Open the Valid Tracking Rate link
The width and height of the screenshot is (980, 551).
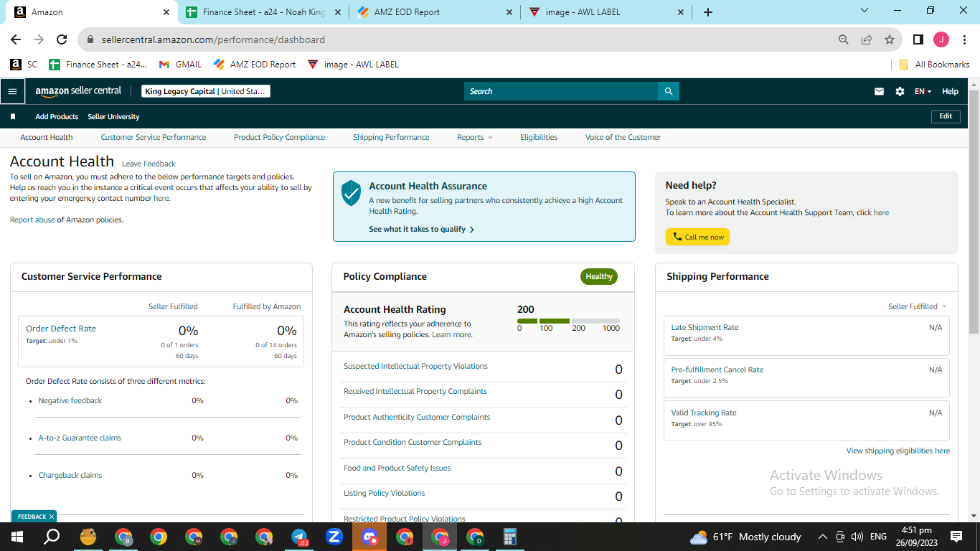704,413
